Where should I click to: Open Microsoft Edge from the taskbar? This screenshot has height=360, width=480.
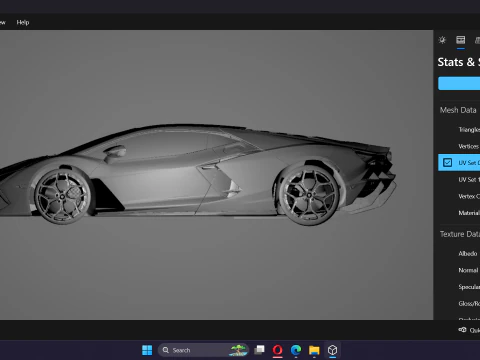click(x=296, y=350)
